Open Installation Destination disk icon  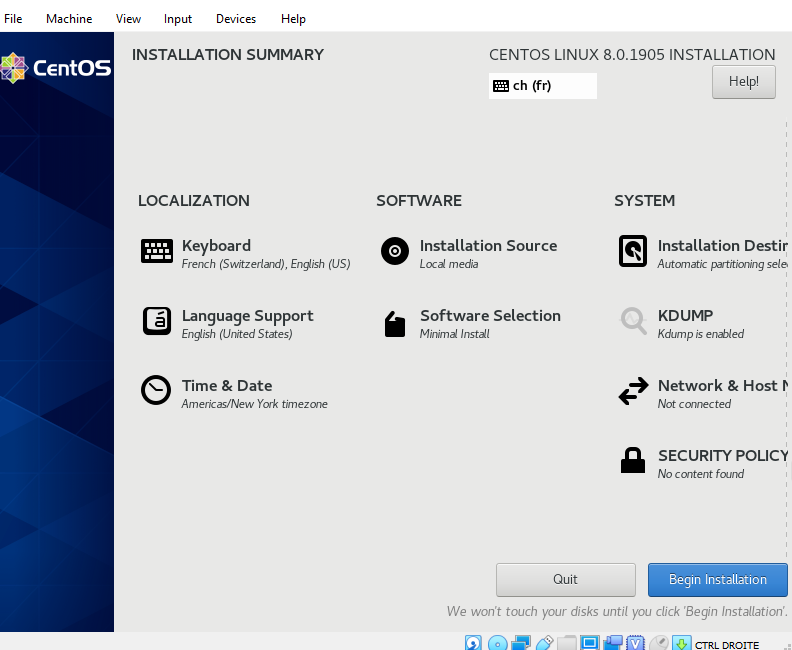coord(633,252)
